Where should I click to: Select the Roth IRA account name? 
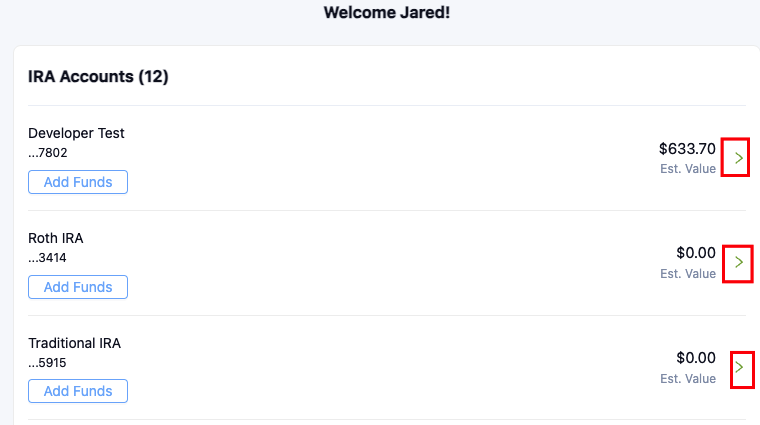coord(56,238)
